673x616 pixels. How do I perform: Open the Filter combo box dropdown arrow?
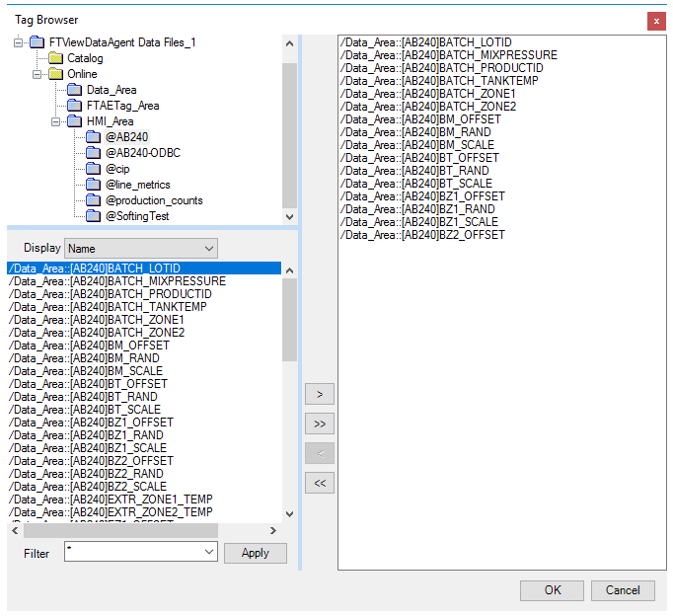point(209,551)
